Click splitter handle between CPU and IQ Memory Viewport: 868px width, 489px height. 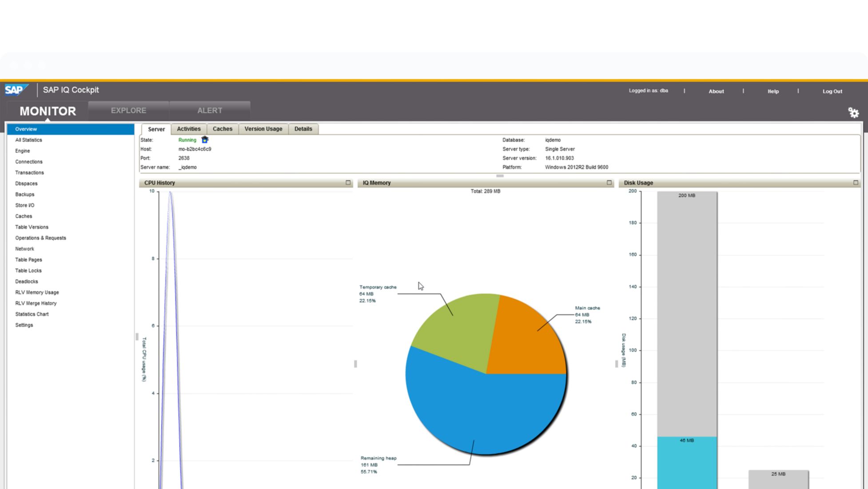(355, 364)
